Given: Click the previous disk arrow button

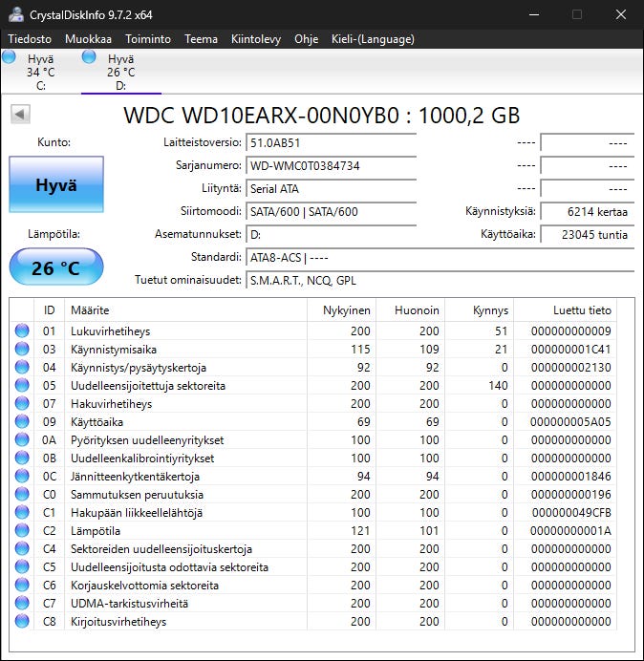Looking at the screenshot, I should (19, 115).
